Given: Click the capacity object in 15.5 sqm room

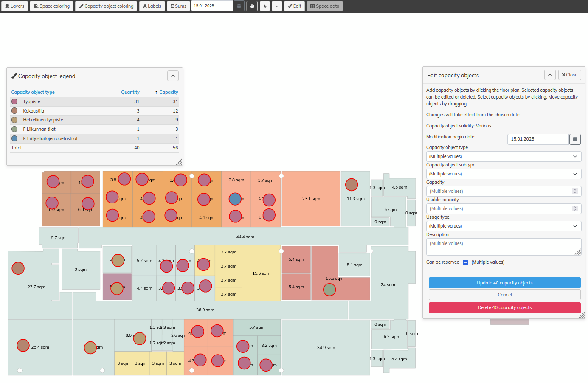Looking at the screenshot, I should [329, 290].
